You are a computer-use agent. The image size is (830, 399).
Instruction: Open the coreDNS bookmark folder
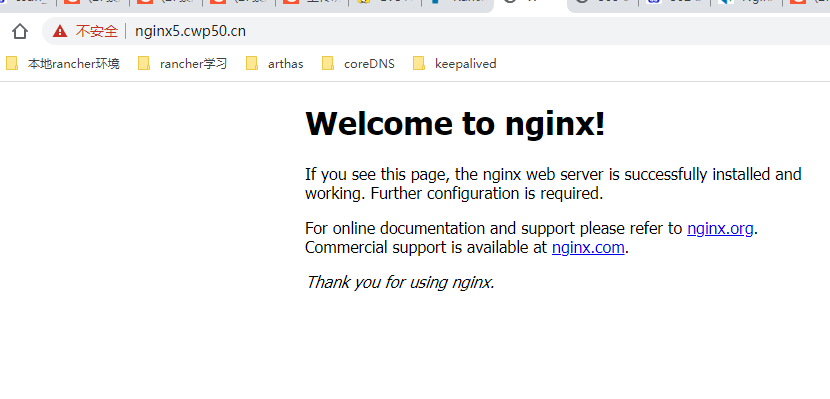click(358, 64)
